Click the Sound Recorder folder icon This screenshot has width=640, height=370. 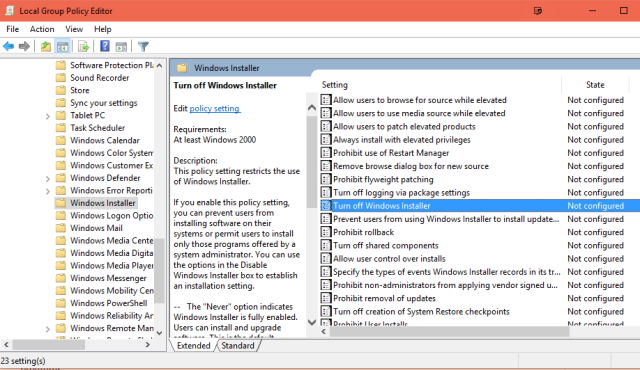(x=61, y=78)
